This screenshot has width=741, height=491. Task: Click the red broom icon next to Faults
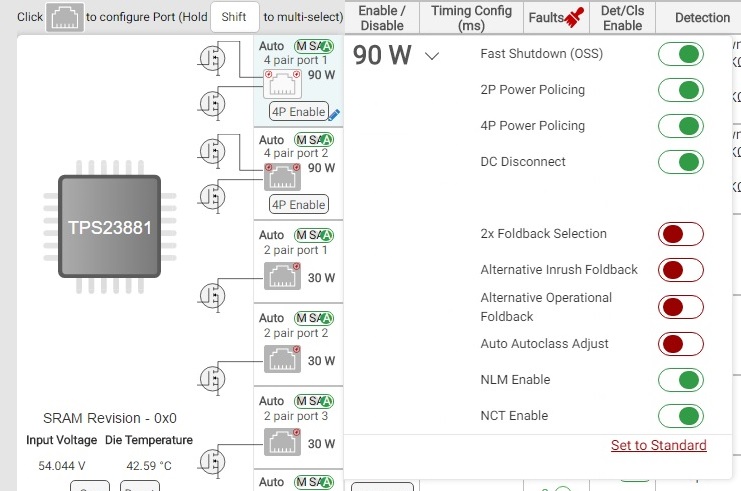(574, 17)
